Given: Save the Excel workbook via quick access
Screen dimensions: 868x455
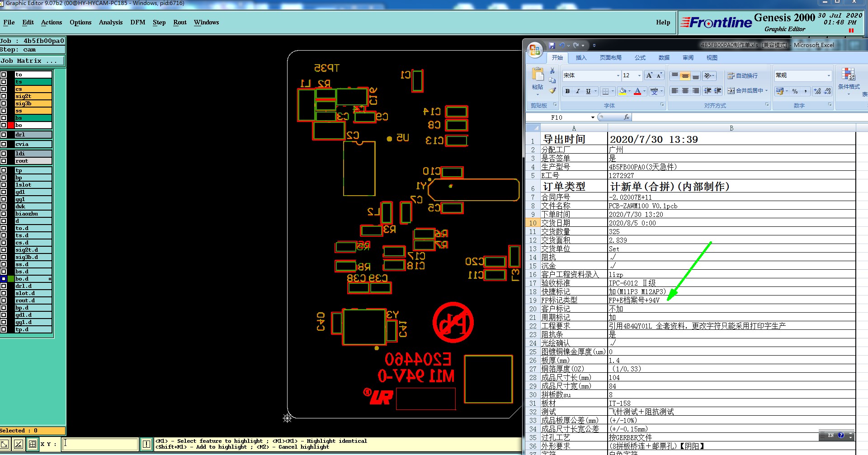Looking at the screenshot, I should [552, 45].
